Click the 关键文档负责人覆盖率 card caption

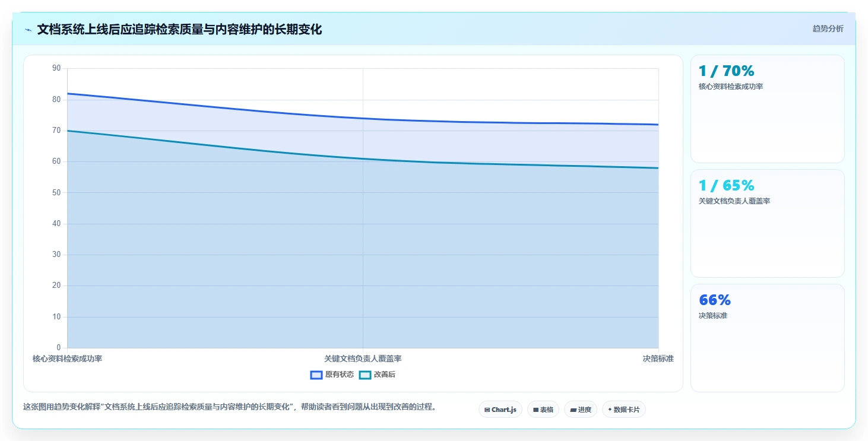click(x=734, y=201)
